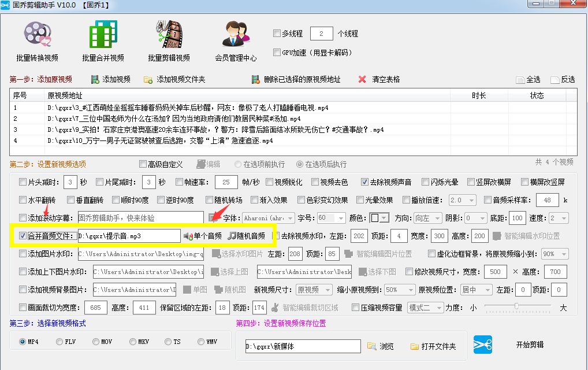The image size is (588, 370).
Task: Open the 批量合并视频 (batch merge) tool icon
Action: pos(102,34)
